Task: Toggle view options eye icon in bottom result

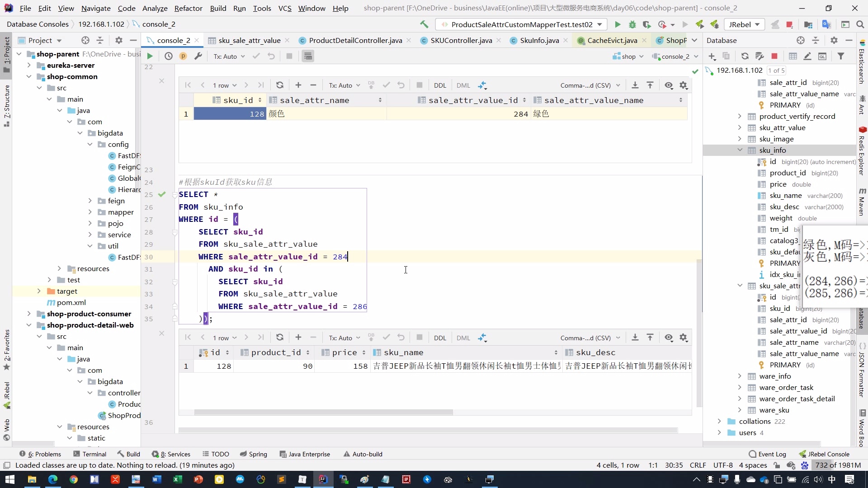Action: pyautogui.click(x=669, y=338)
